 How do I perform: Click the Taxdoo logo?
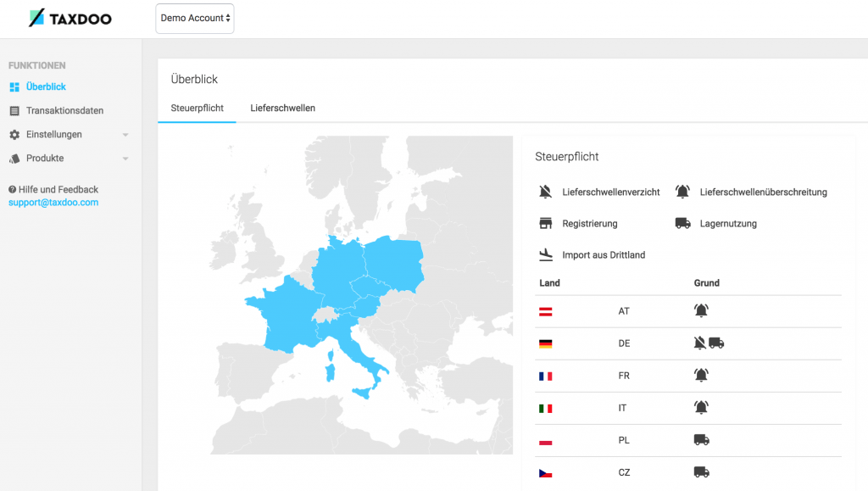pos(70,19)
